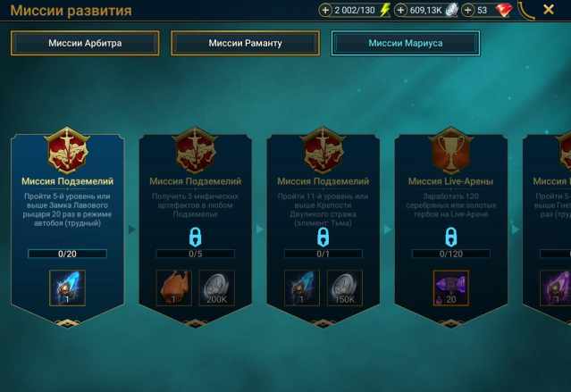Click the silver coin currency icon
Viewport: 571px width, 392px height.
click(451, 10)
